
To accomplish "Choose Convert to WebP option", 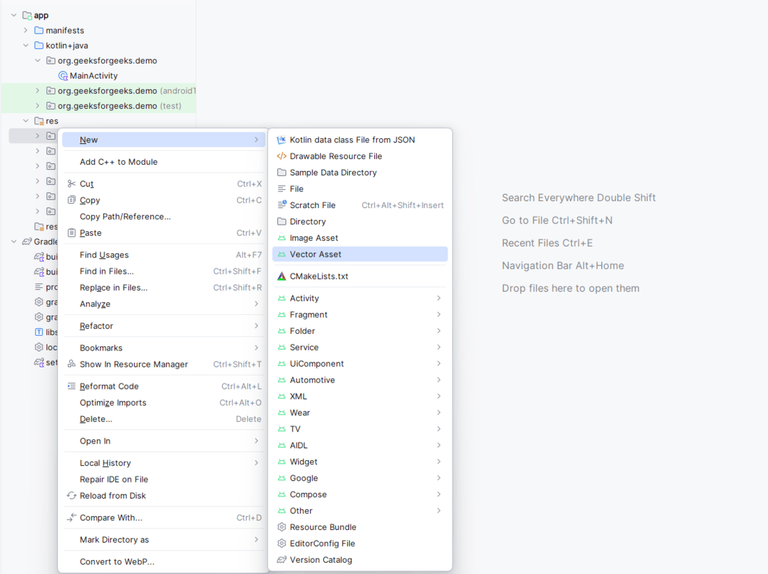I will pos(164,562).
